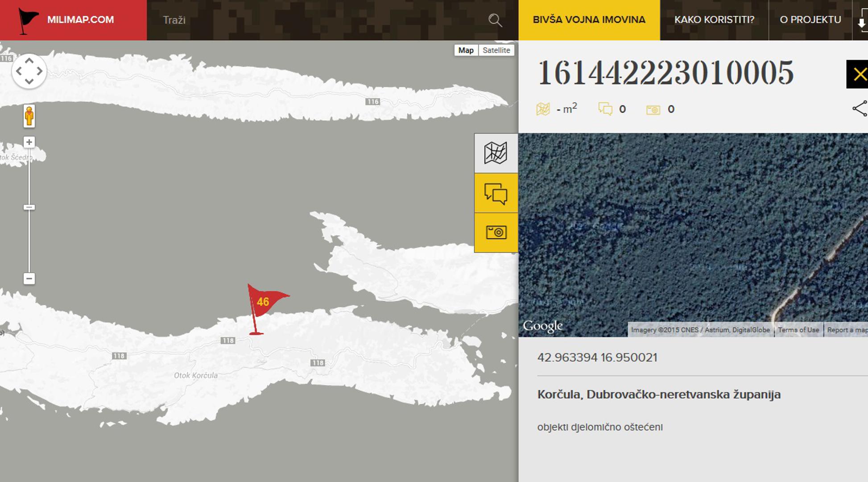Switch to Map view type
This screenshot has width=868, height=482.
[466, 50]
